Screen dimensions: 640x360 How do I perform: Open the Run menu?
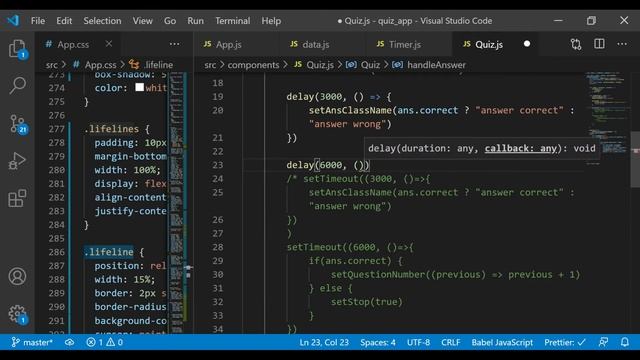coord(196,21)
